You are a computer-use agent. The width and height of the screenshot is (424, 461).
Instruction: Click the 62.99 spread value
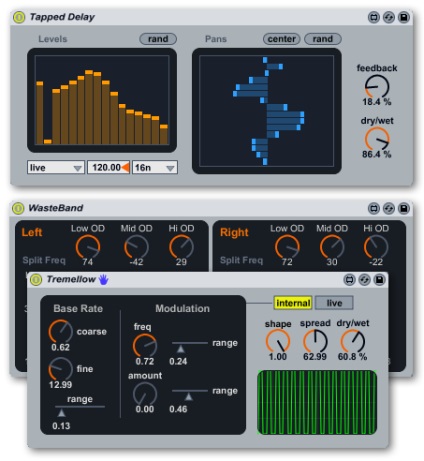click(315, 357)
